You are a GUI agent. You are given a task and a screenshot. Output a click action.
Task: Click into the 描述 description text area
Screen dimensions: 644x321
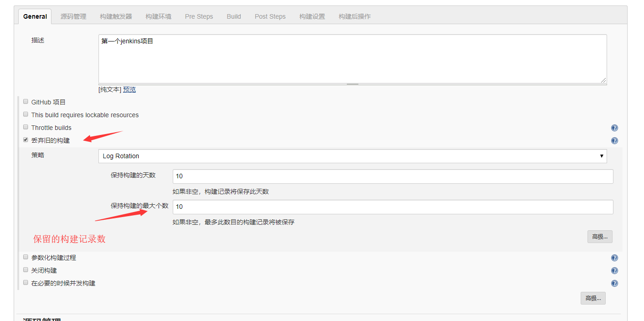click(352, 59)
